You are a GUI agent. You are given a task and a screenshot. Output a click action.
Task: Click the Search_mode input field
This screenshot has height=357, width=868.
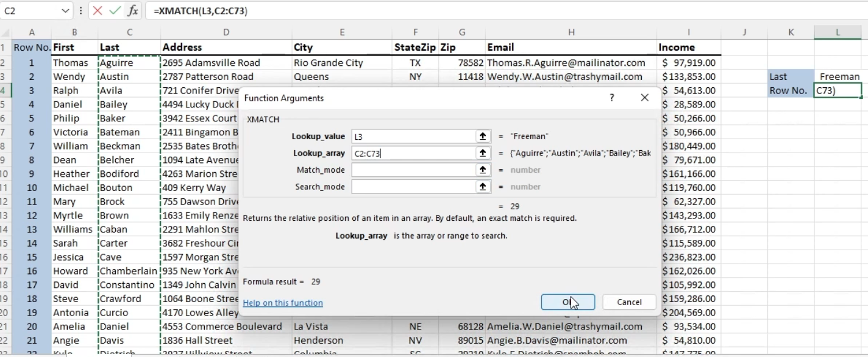tap(413, 187)
